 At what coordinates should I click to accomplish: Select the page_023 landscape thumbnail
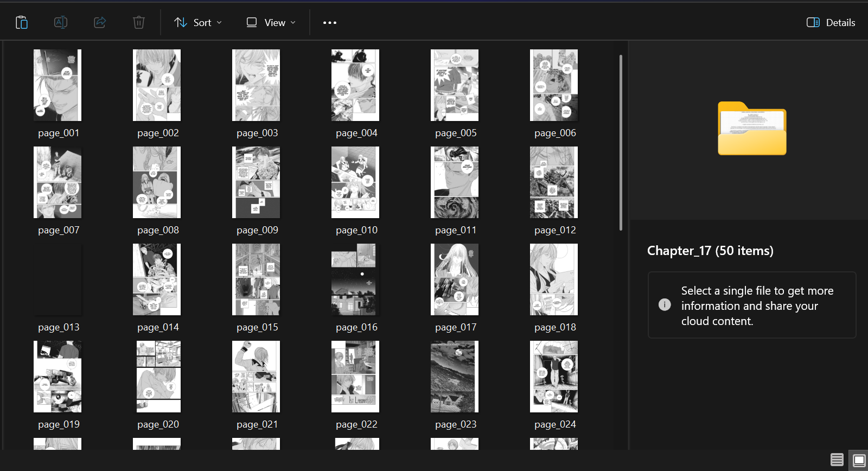click(x=455, y=377)
